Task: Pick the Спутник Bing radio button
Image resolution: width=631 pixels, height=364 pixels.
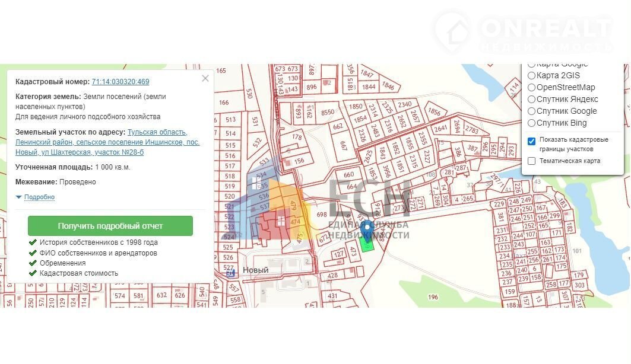Action: tap(532, 123)
